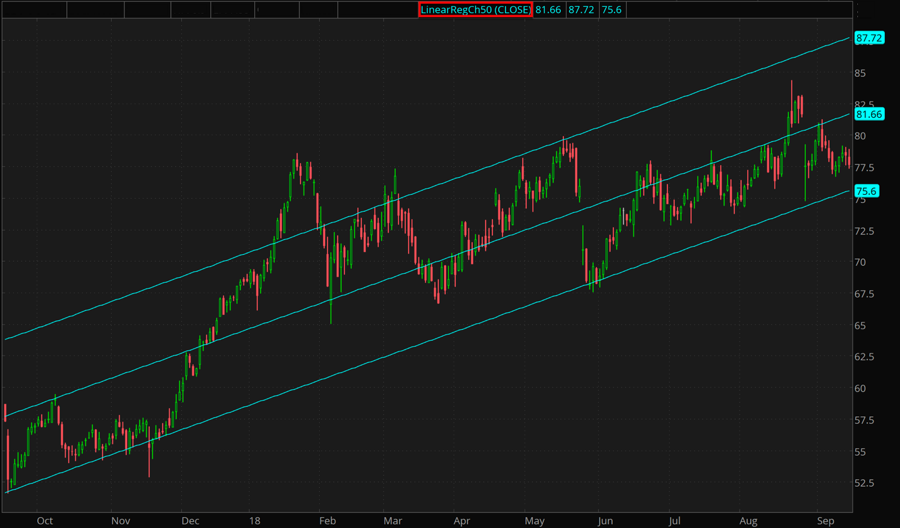The image size is (900, 528).
Task: Click the 18 year marker on the time axis
Action: pyautogui.click(x=255, y=521)
